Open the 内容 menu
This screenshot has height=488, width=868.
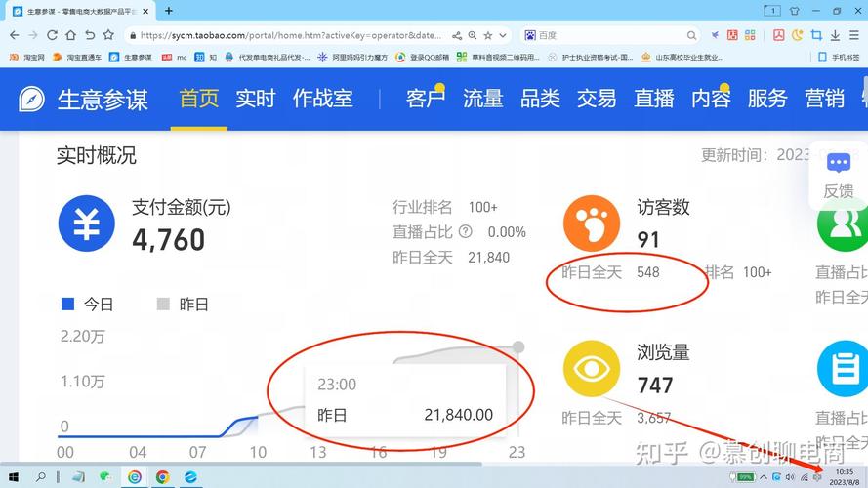(711, 99)
